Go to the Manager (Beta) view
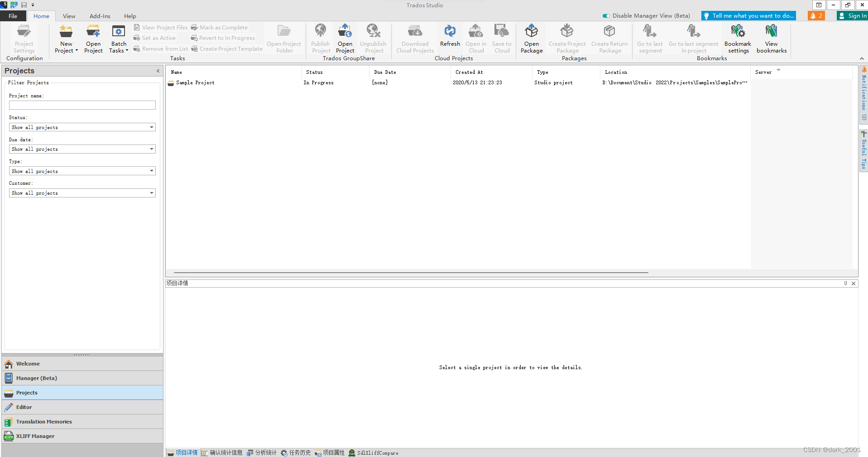Viewport: 868px width, 457px height. [82, 378]
